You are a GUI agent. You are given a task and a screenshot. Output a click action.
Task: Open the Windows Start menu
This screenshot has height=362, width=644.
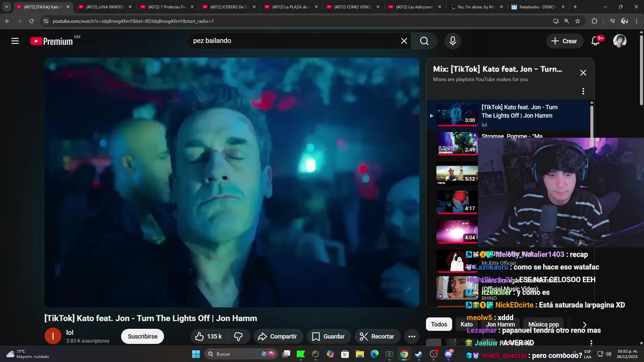pos(196,354)
